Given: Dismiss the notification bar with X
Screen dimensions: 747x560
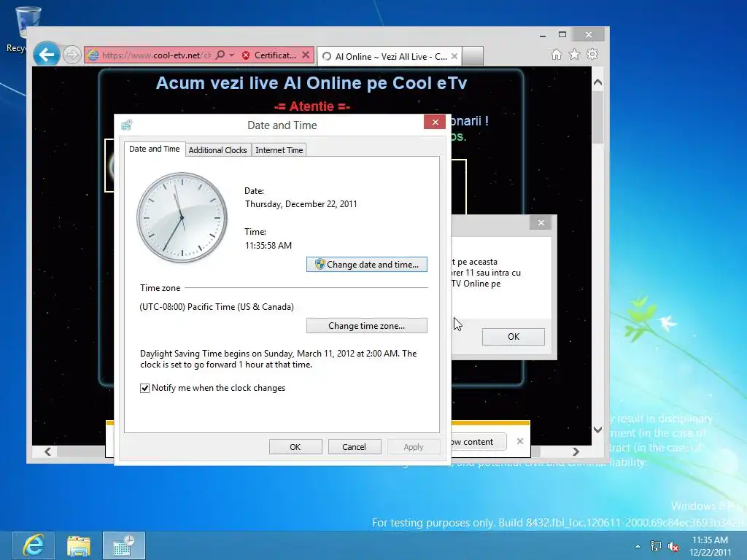Looking at the screenshot, I should pos(520,441).
